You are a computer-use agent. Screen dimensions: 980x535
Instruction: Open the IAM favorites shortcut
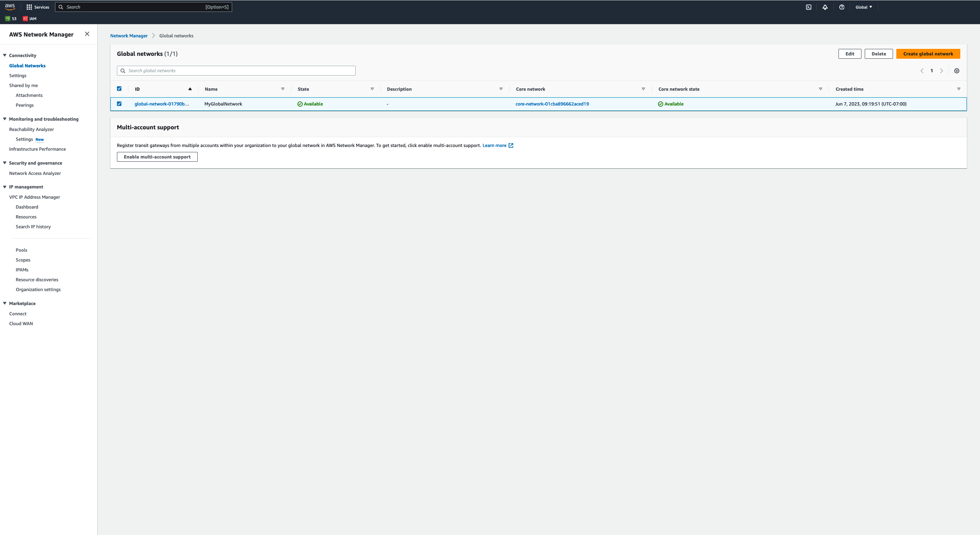click(x=30, y=18)
